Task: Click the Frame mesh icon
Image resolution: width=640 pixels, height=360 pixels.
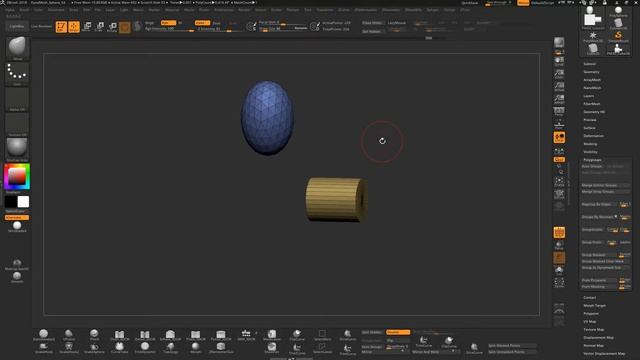Action: point(559,182)
